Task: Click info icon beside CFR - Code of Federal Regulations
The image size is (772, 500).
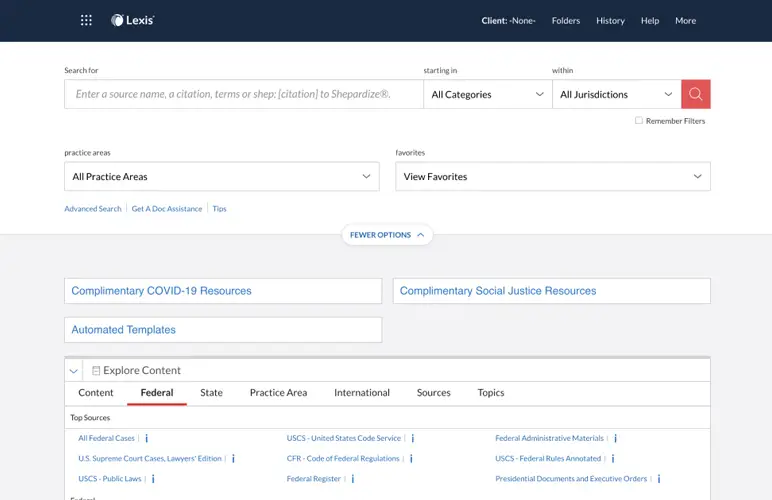Action: coord(411,459)
